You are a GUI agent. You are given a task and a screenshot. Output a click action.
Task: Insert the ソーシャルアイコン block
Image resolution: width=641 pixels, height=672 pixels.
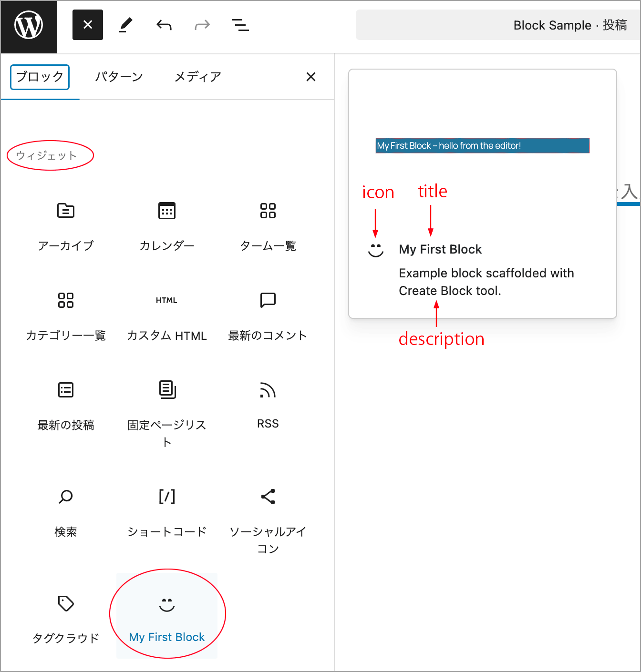point(268,519)
